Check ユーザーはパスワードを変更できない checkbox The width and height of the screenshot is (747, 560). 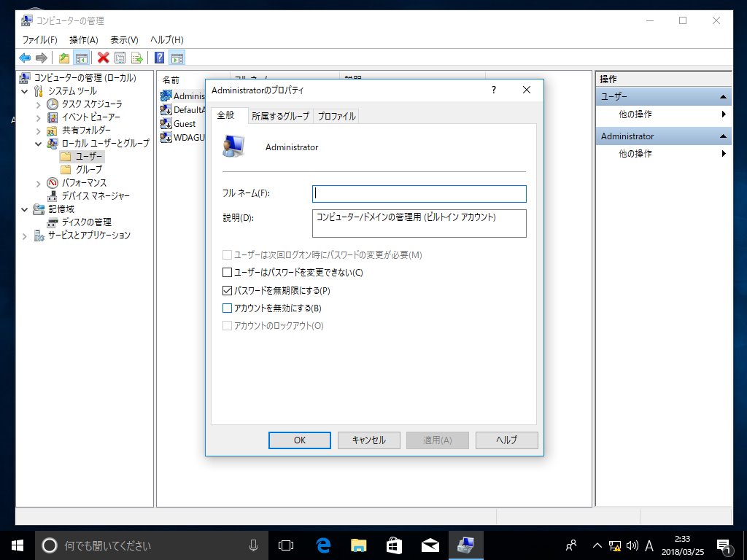227,273
